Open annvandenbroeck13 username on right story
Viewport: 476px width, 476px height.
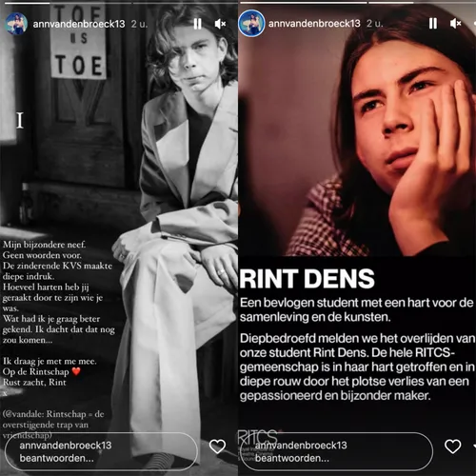(314, 23)
